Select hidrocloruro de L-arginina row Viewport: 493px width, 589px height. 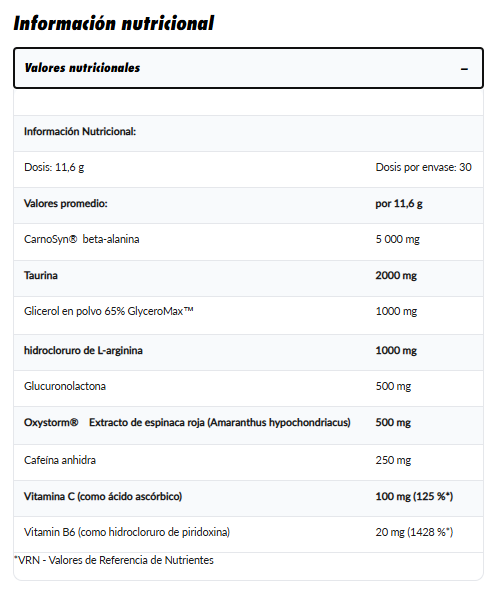pyautogui.click(x=248, y=352)
